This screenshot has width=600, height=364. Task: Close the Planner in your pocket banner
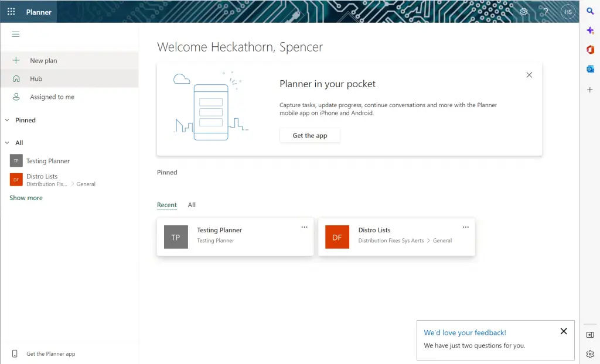pyautogui.click(x=529, y=75)
